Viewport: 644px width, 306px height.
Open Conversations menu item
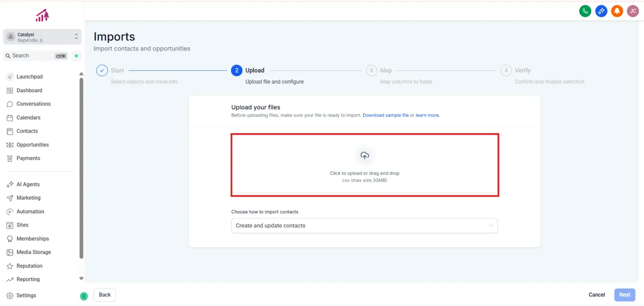34,104
